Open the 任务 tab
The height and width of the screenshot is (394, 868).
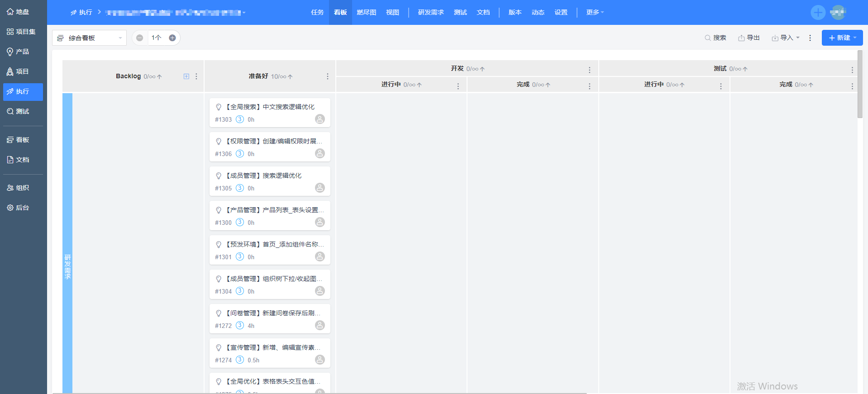tap(317, 12)
